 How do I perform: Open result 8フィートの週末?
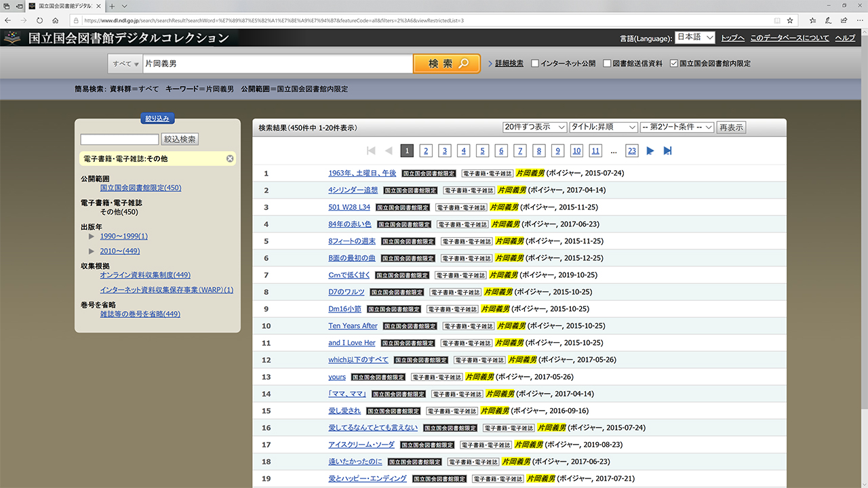(x=352, y=241)
